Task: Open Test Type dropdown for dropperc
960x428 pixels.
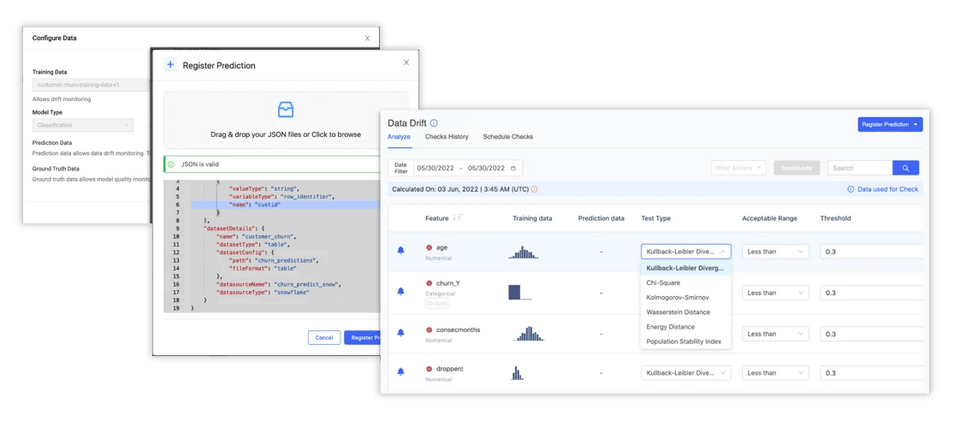Action: coord(686,372)
